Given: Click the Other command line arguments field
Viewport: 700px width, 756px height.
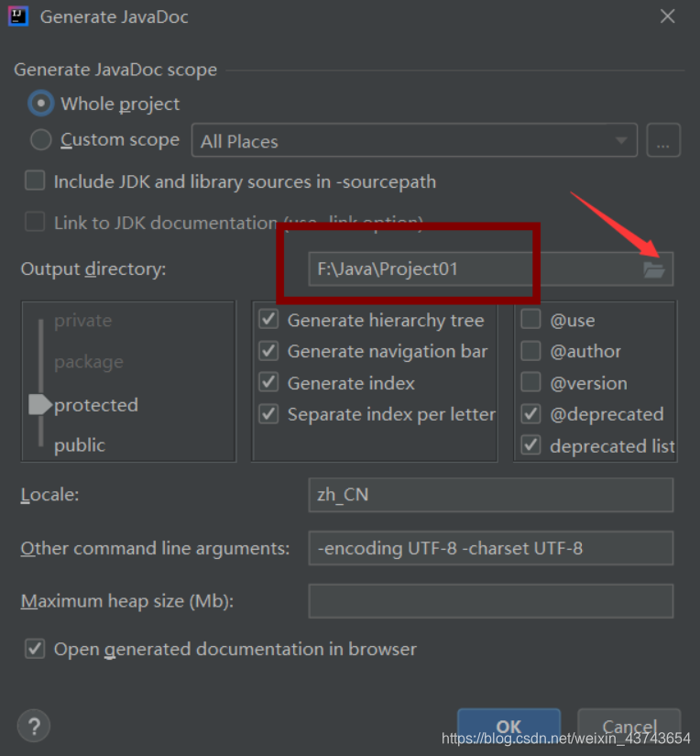Looking at the screenshot, I should click(x=491, y=548).
